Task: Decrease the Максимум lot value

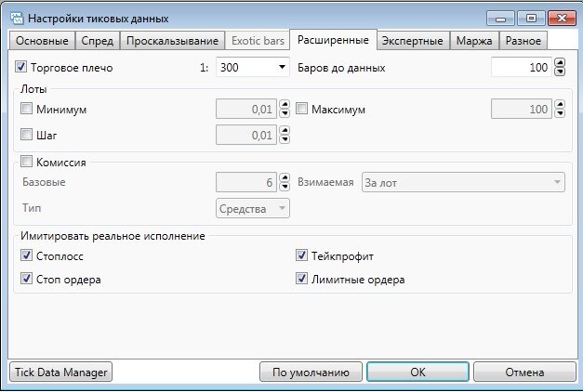Action: pos(560,113)
